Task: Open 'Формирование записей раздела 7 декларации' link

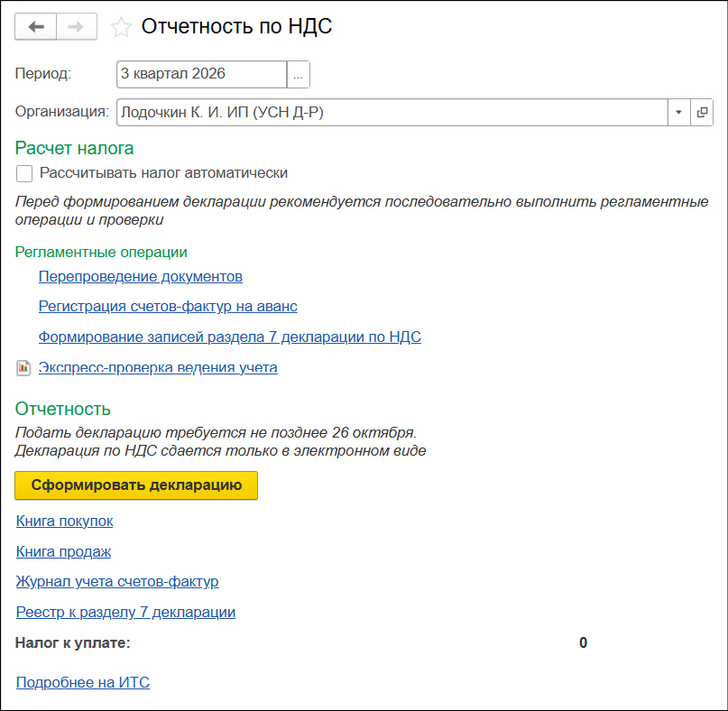Action: [x=229, y=337]
